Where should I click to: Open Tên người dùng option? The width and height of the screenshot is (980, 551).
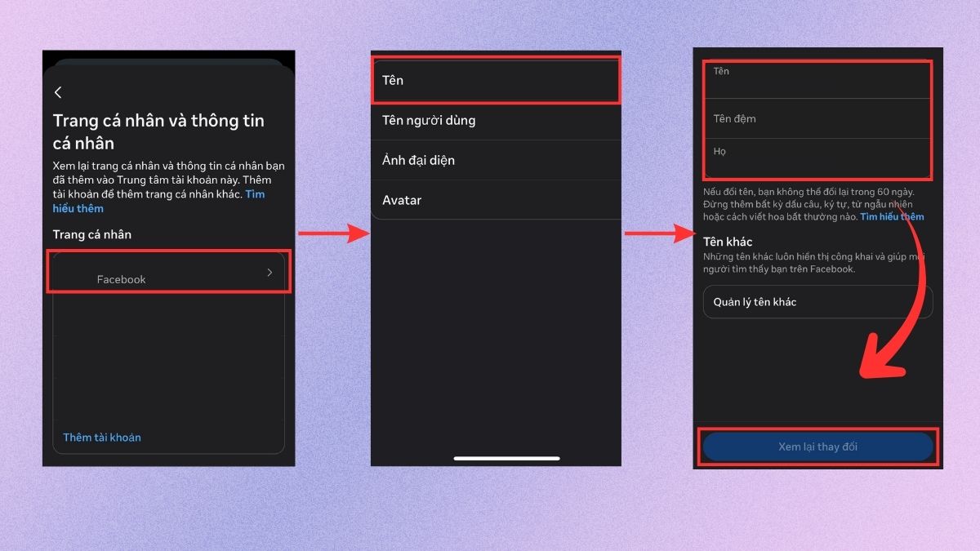click(496, 121)
